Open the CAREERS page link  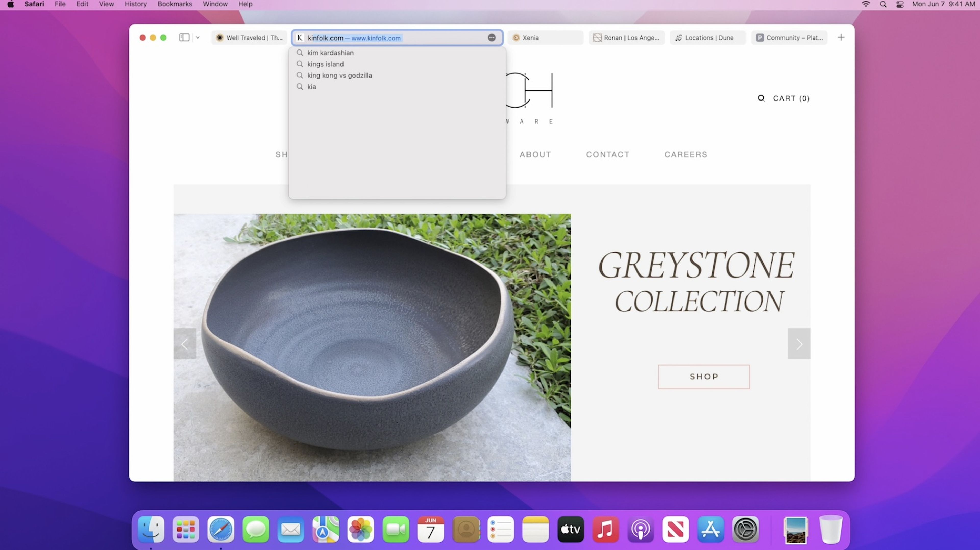pyautogui.click(x=686, y=154)
